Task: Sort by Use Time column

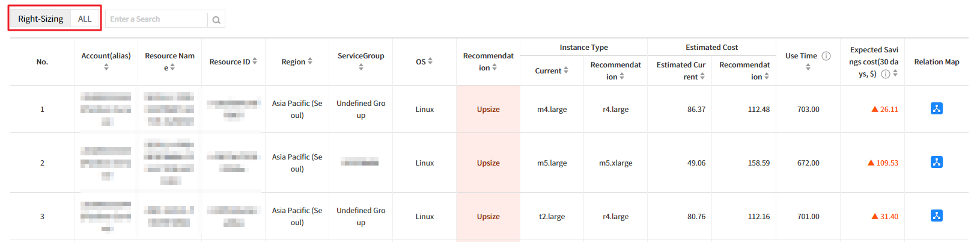Action: [x=808, y=67]
